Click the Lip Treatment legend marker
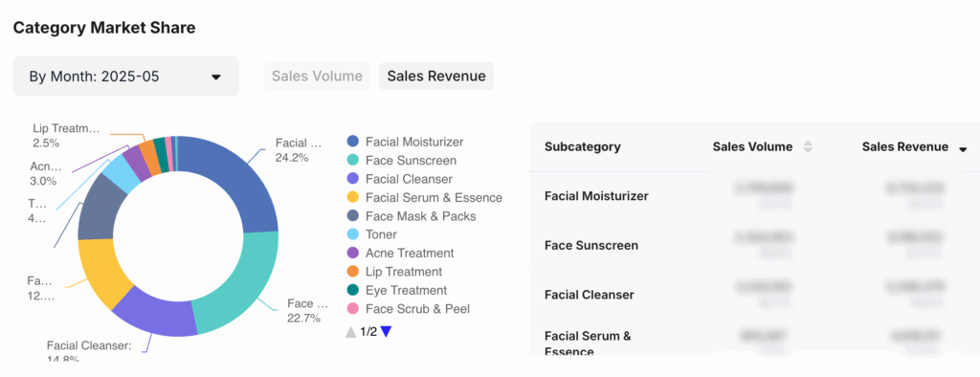The height and width of the screenshot is (377, 980). pos(352,272)
